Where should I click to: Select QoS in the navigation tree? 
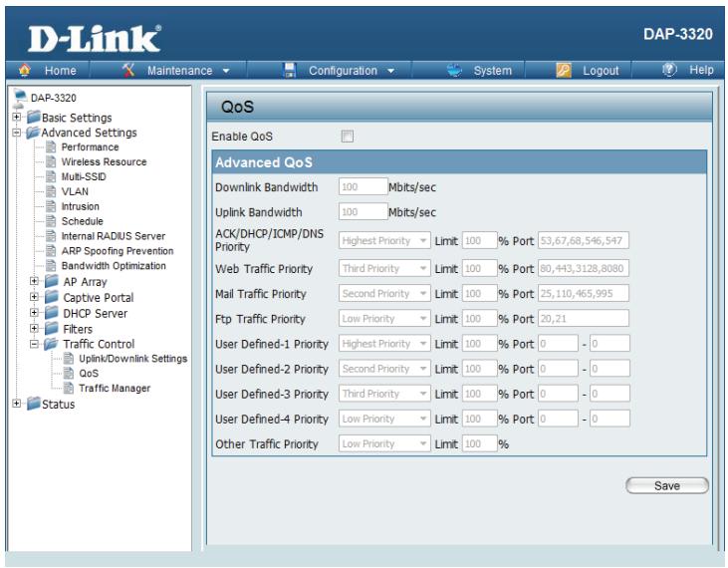pyautogui.click(x=89, y=374)
